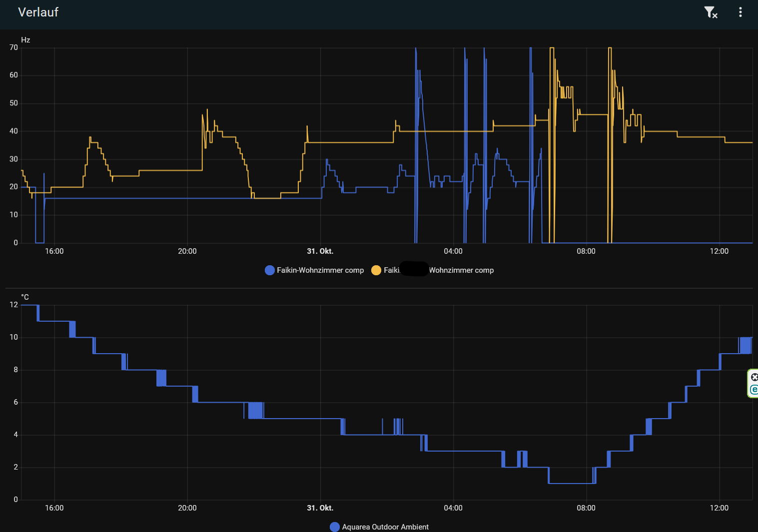This screenshot has height=532, width=758.
Task: Clear the history filter with the funnel icon
Action: [710, 12]
